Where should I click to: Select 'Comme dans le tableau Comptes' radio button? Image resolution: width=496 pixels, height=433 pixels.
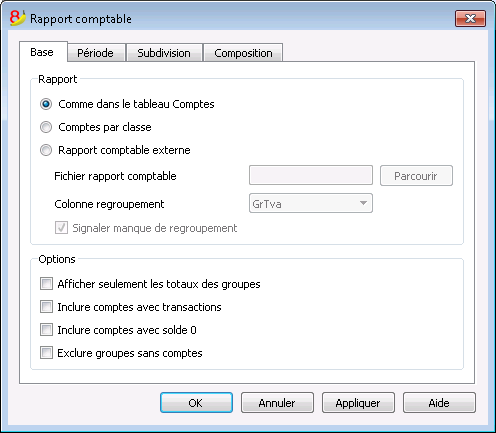pos(46,104)
